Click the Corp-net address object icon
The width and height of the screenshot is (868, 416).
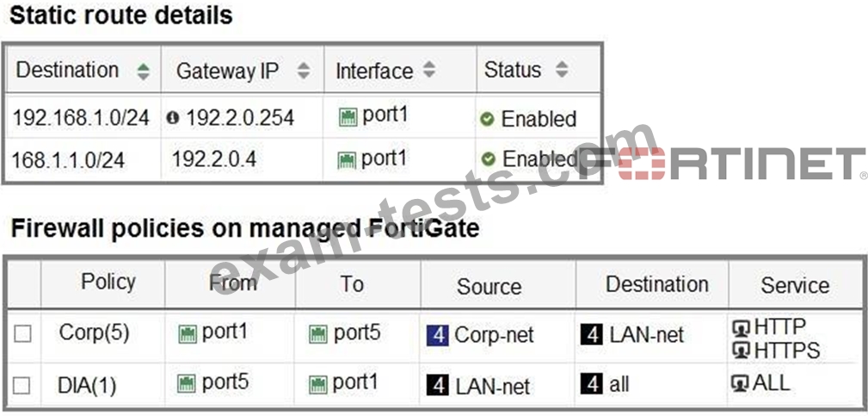click(x=438, y=334)
